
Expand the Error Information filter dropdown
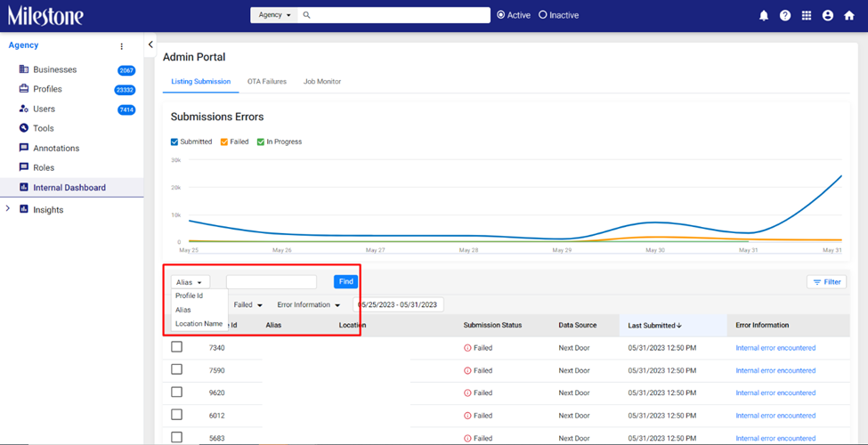pyautogui.click(x=309, y=305)
